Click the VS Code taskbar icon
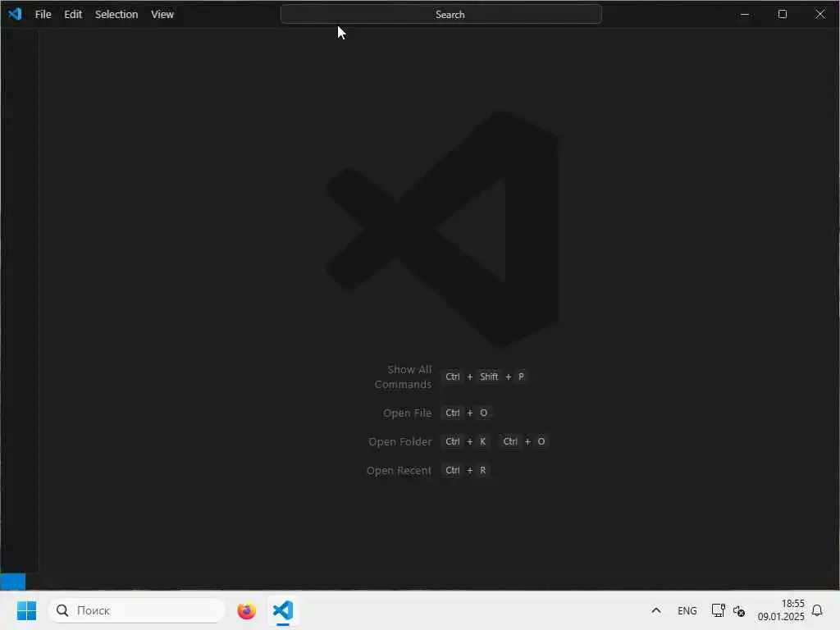Viewport: 840px width, 630px height. click(283, 610)
